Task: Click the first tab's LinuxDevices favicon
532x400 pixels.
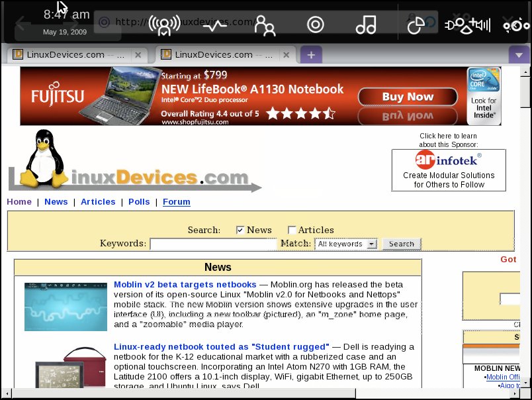Action: (18, 54)
